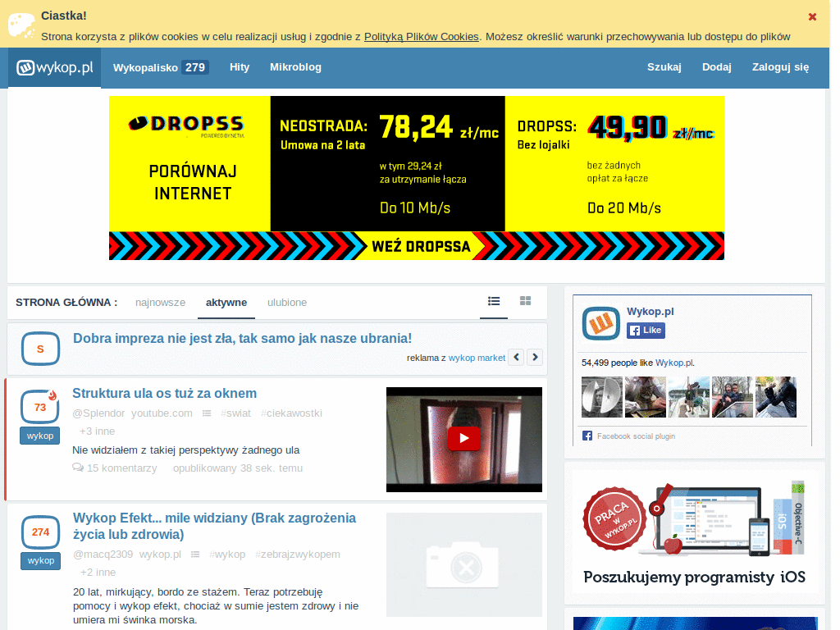
Task: Click Wykop.pl link in people-like text
Action: (674, 363)
